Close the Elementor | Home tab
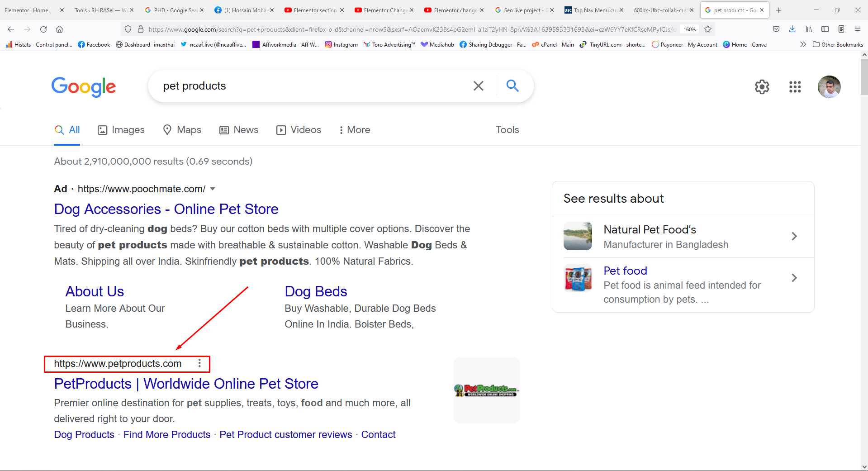The height and width of the screenshot is (471, 868). pyautogui.click(x=62, y=10)
